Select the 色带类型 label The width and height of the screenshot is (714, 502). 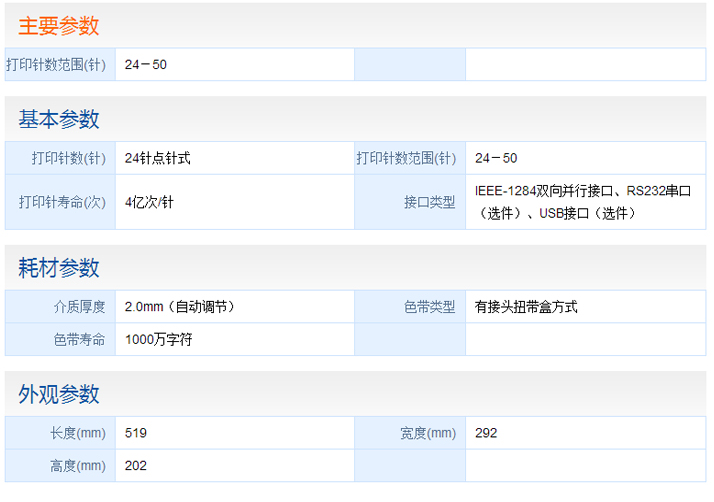pos(429,307)
